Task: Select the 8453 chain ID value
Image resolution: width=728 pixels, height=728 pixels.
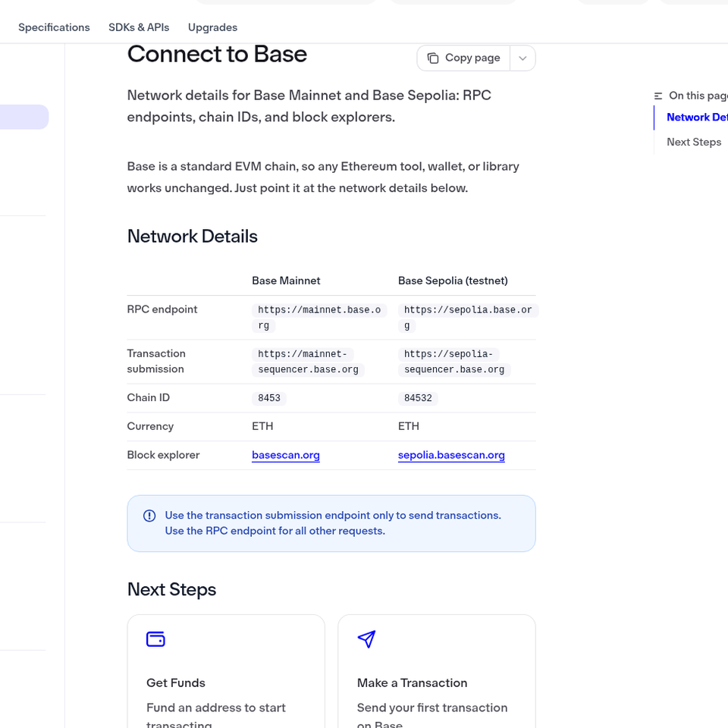Action: 269,398
